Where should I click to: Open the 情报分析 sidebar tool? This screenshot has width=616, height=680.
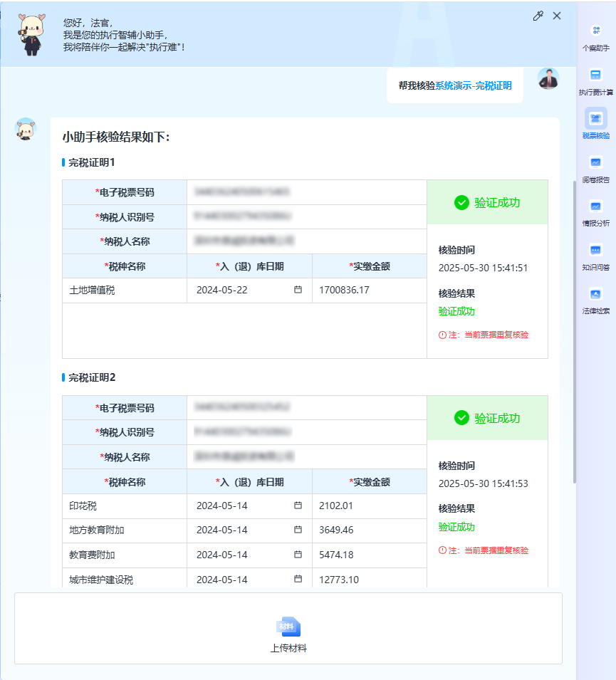point(595,206)
